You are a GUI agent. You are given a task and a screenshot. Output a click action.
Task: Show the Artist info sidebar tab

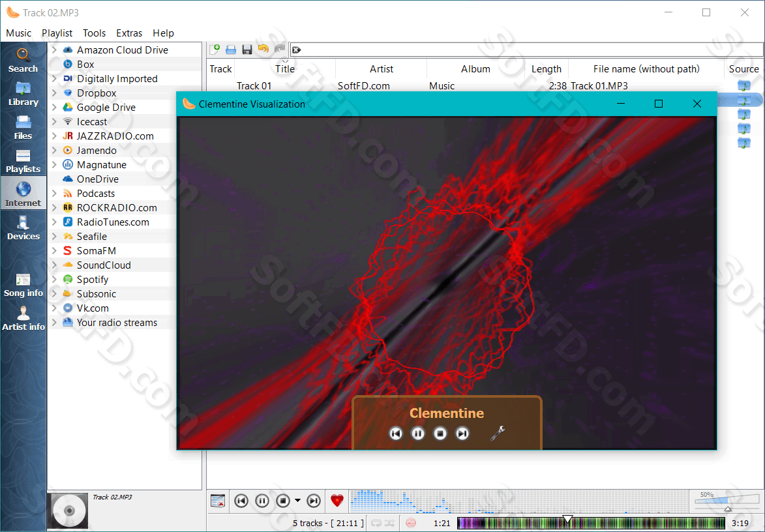coord(23,318)
